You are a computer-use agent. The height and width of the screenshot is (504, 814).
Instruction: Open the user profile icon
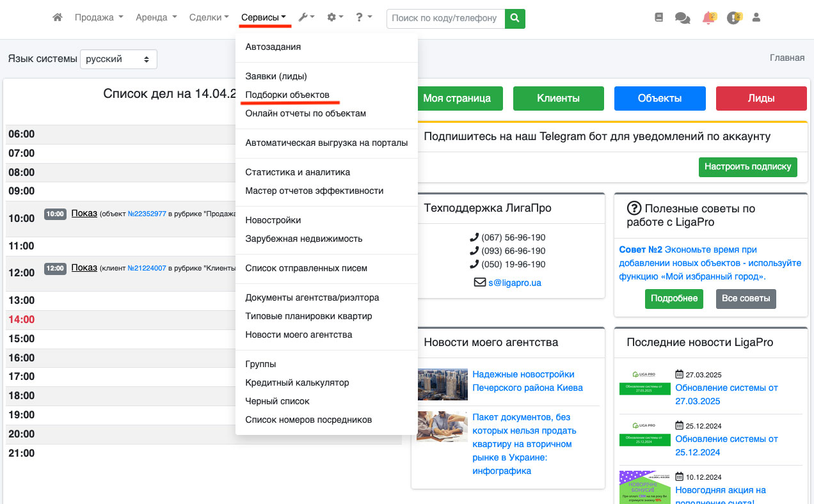(756, 18)
